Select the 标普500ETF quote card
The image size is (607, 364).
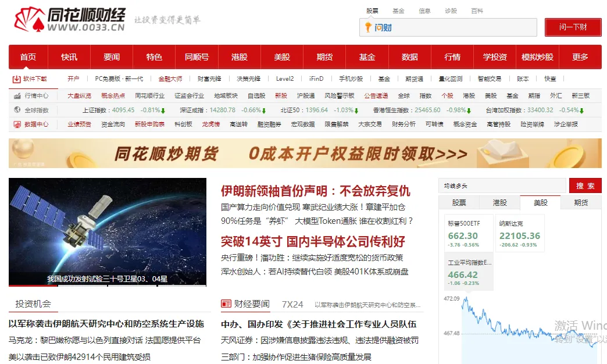(469, 233)
